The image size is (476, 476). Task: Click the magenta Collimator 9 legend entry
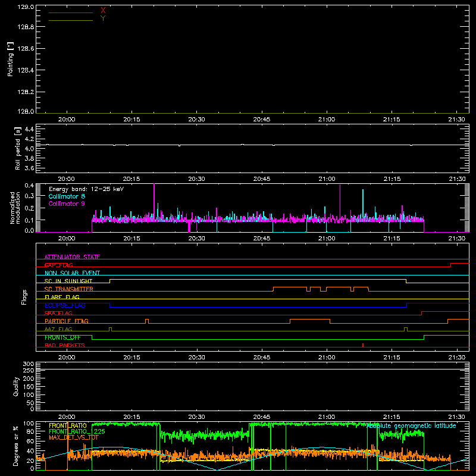coord(67,203)
